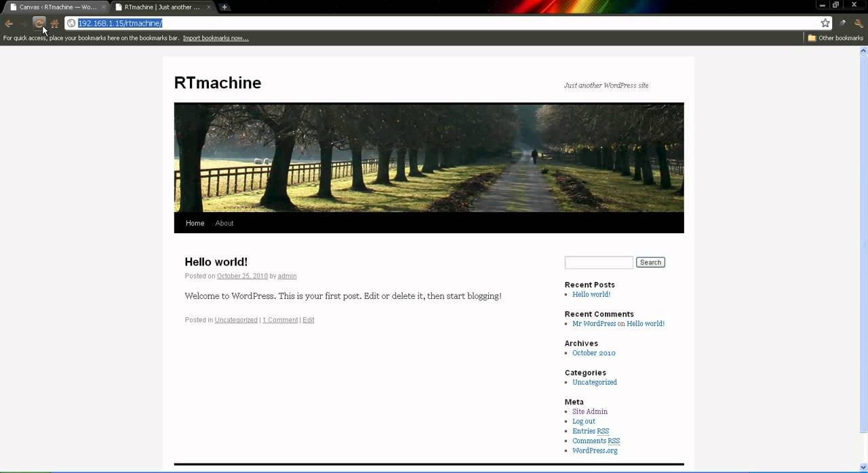
Task: Open the Other bookmarks folder
Action: 835,38
